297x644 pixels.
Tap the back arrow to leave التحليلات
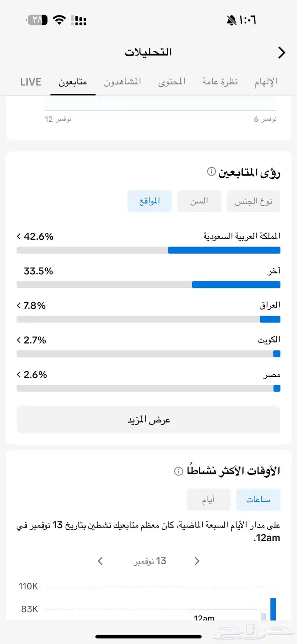coord(281,53)
